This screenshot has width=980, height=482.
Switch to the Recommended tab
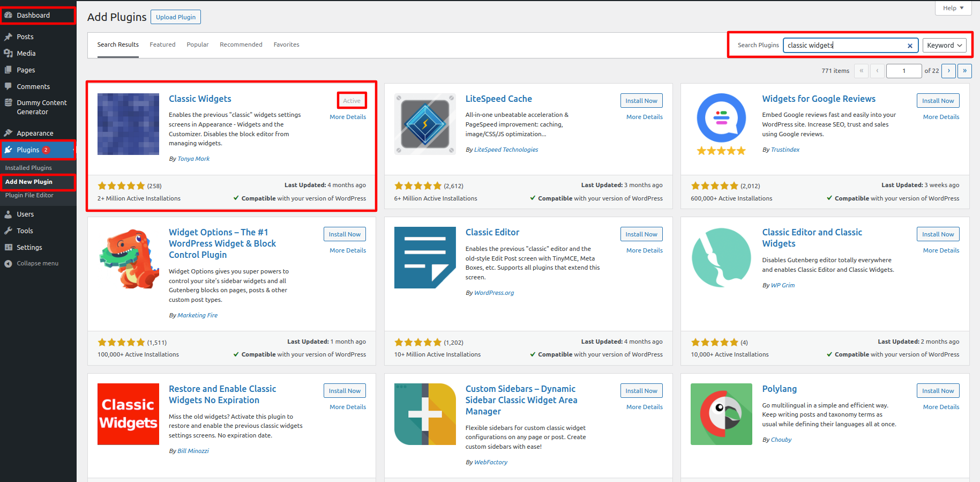[241, 45]
